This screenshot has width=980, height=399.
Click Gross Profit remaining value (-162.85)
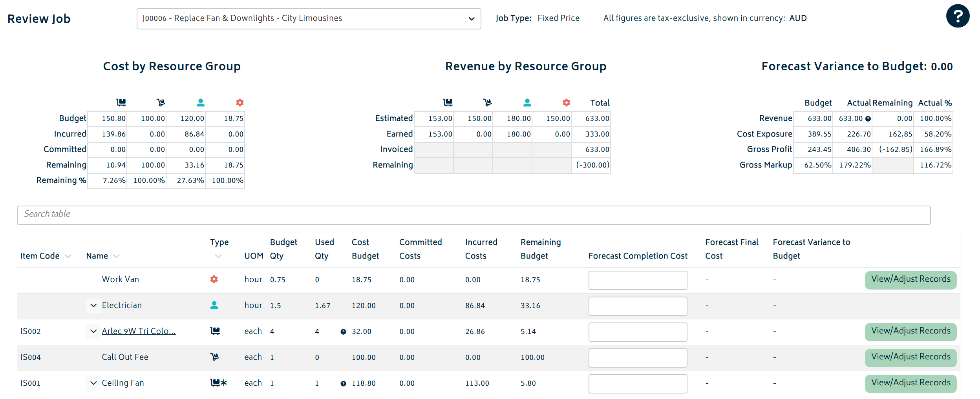[x=896, y=149]
